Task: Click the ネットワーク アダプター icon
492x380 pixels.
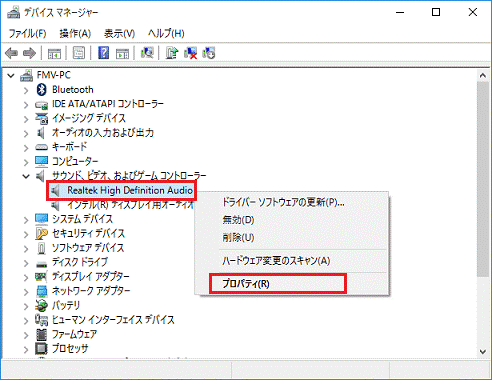Action: tap(41, 291)
